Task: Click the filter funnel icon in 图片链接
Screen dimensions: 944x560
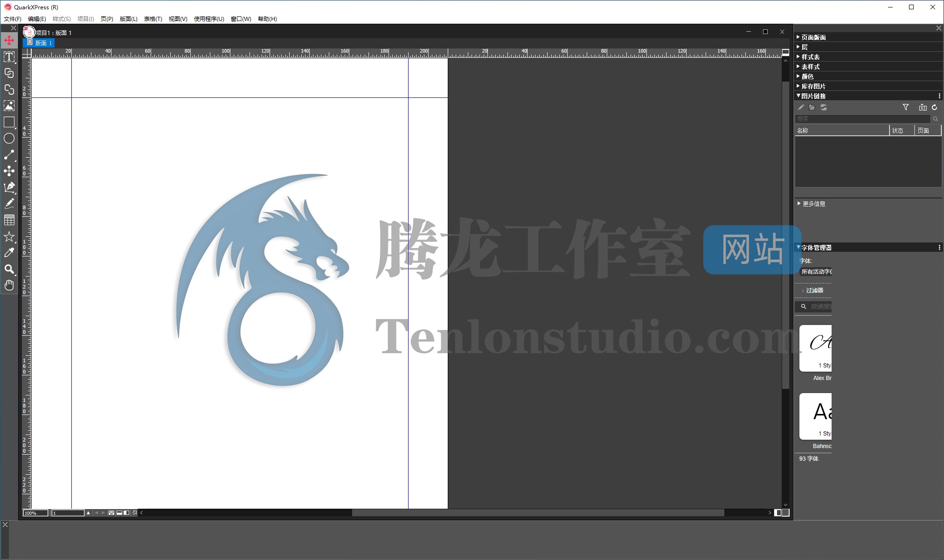Action: click(906, 107)
